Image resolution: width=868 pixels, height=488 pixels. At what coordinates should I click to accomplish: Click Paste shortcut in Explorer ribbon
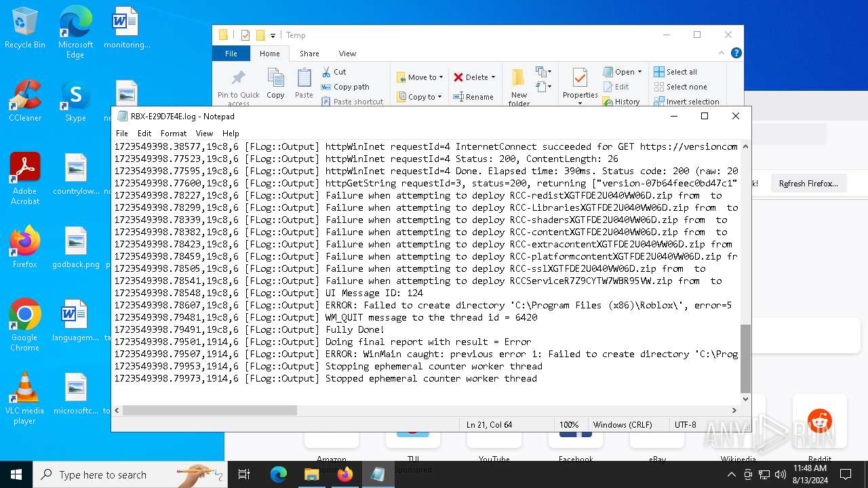pos(352,102)
